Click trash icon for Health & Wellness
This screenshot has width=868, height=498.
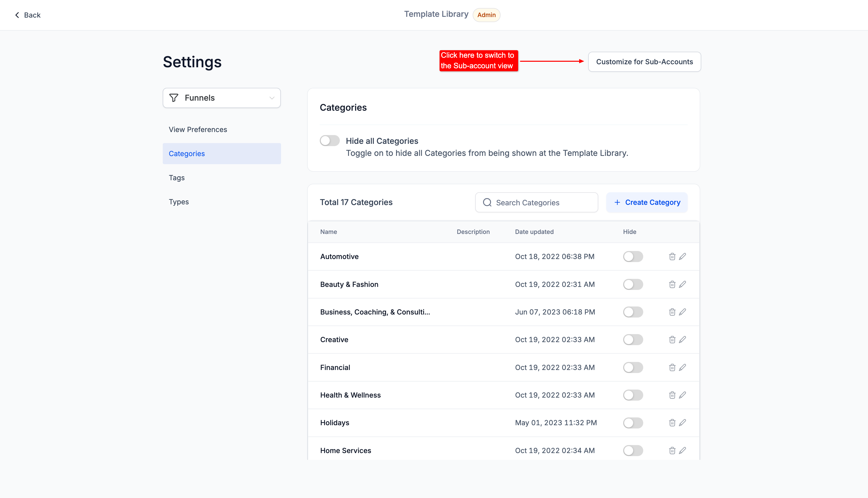pyautogui.click(x=672, y=395)
